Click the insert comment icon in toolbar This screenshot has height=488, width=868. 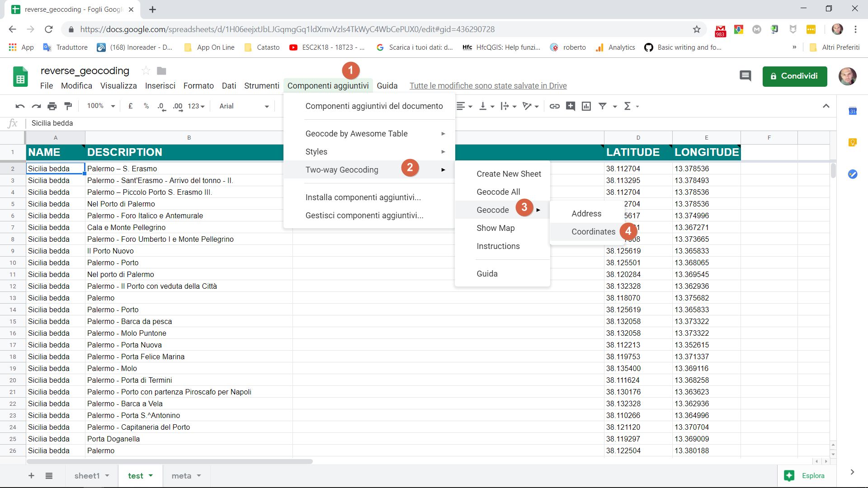(x=571, y=106)
